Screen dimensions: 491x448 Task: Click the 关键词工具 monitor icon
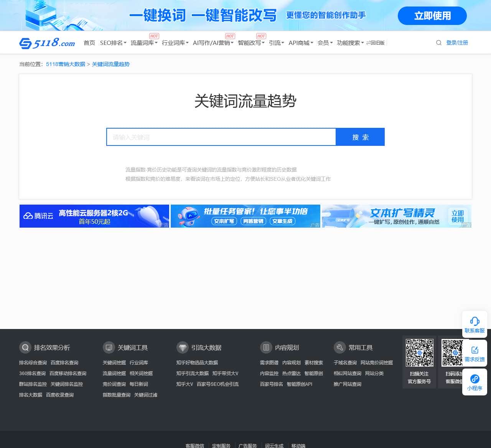[x=109, y=347]
